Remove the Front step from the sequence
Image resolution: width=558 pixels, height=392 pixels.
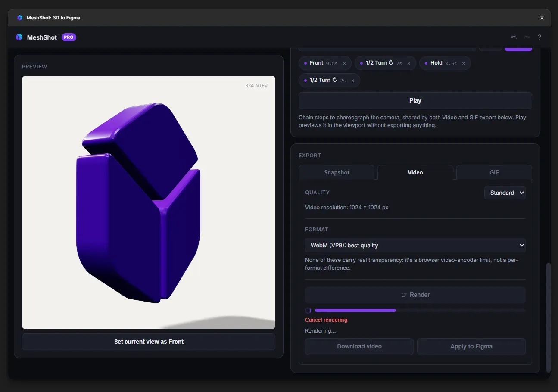pos(344,63)
